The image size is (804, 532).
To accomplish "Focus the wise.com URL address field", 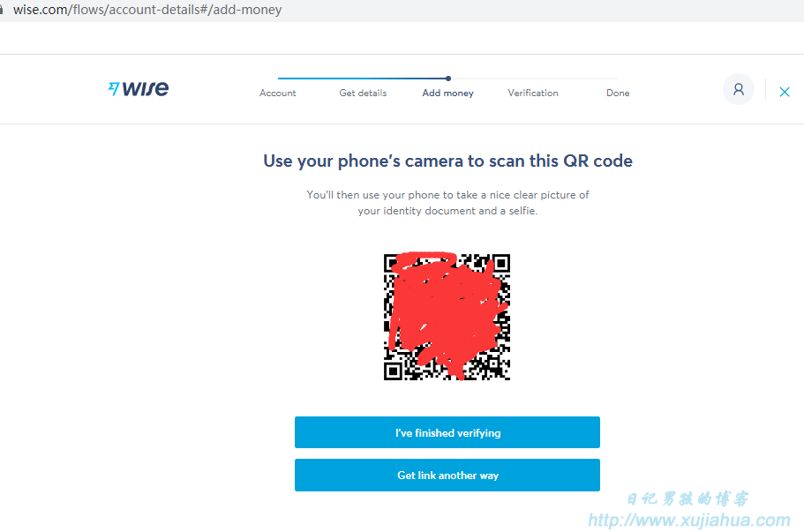I will tap(147, 10).
